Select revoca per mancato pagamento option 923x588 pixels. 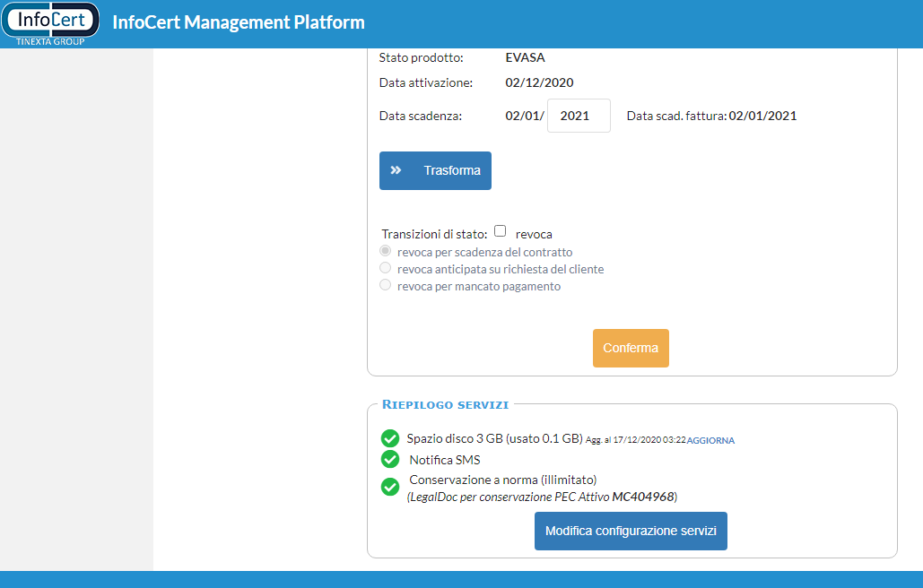[x=386, y=285]
